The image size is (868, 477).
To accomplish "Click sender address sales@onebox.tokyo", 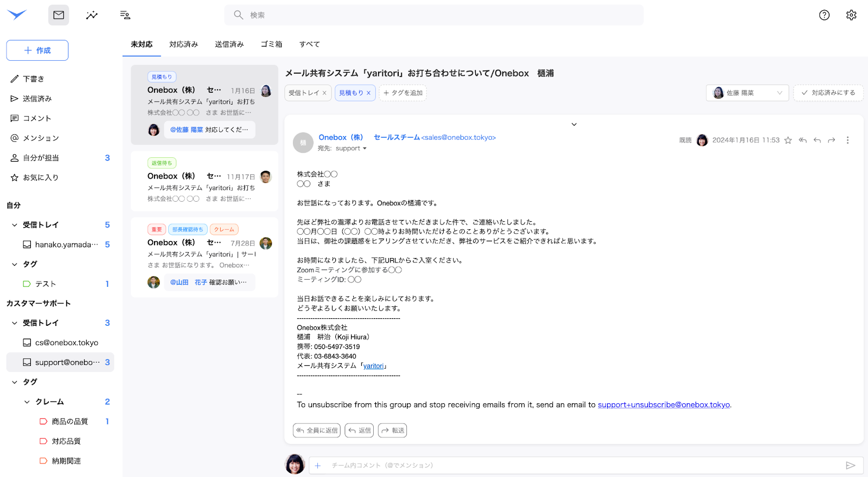I will click(459, 138).
